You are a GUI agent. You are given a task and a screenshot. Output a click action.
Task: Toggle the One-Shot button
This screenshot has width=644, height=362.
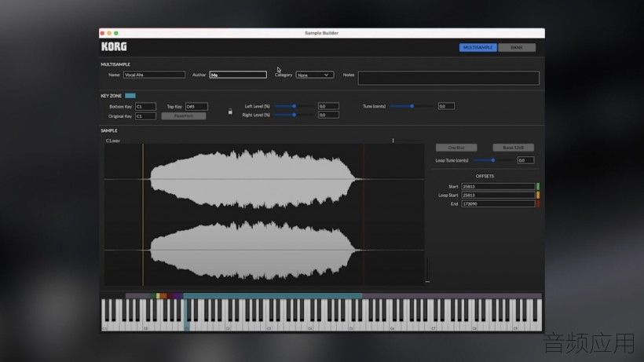click(x=456, y=148)
